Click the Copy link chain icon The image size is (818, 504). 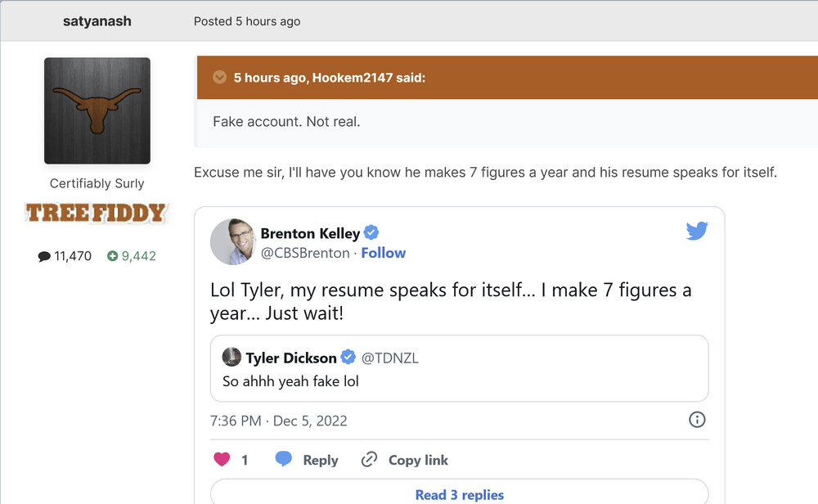[x=369, y=460]
